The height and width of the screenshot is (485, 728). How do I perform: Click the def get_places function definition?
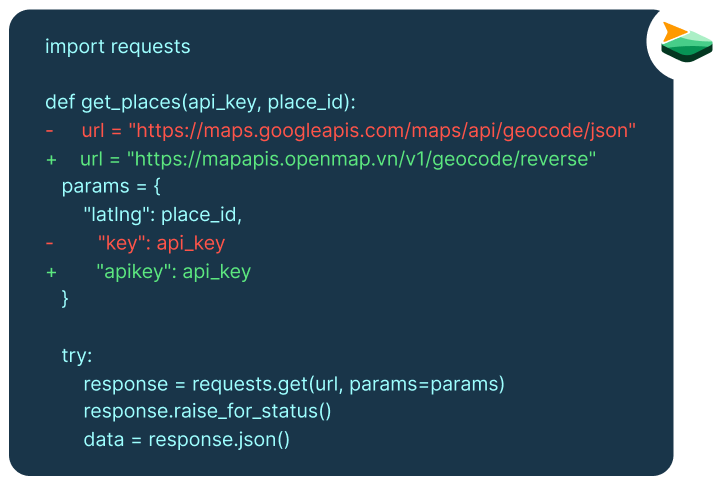200,103
